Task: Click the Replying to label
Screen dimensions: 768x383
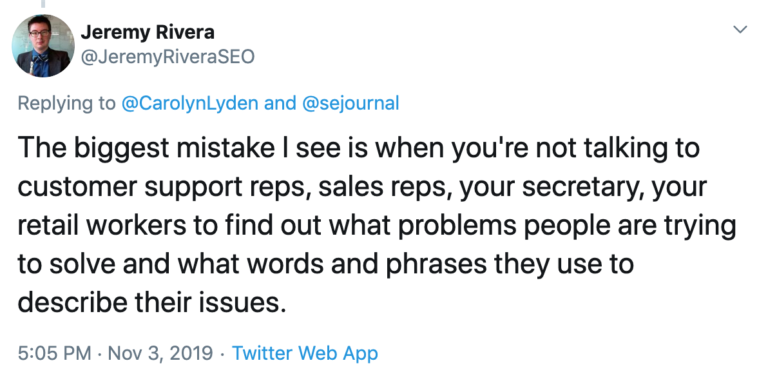Action: pyautogui.click(x=67, y=103)
